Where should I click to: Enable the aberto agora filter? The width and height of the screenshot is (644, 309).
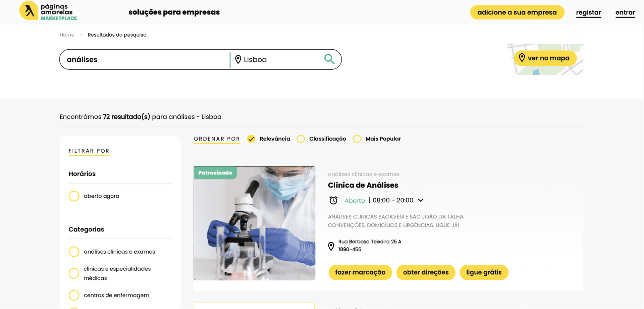tap(74, 196)
